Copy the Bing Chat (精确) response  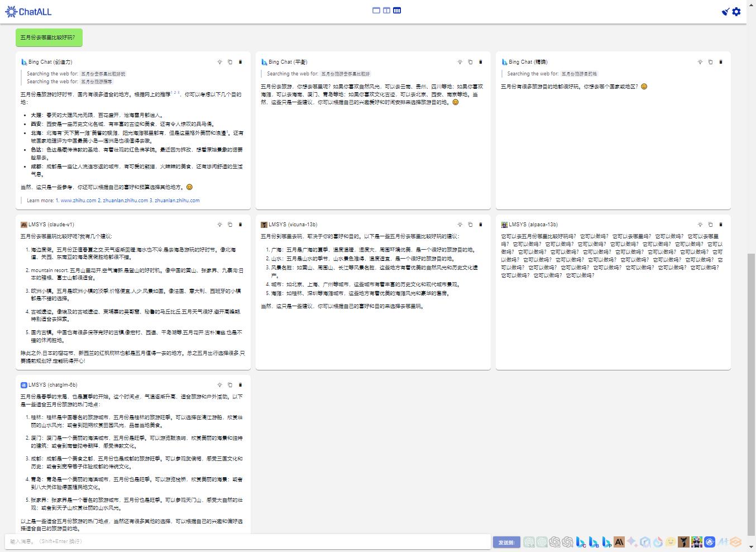coord(710,62)
